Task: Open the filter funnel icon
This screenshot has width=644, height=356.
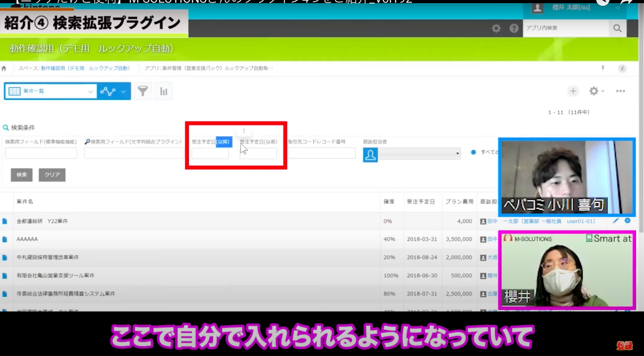Action: 143,91
